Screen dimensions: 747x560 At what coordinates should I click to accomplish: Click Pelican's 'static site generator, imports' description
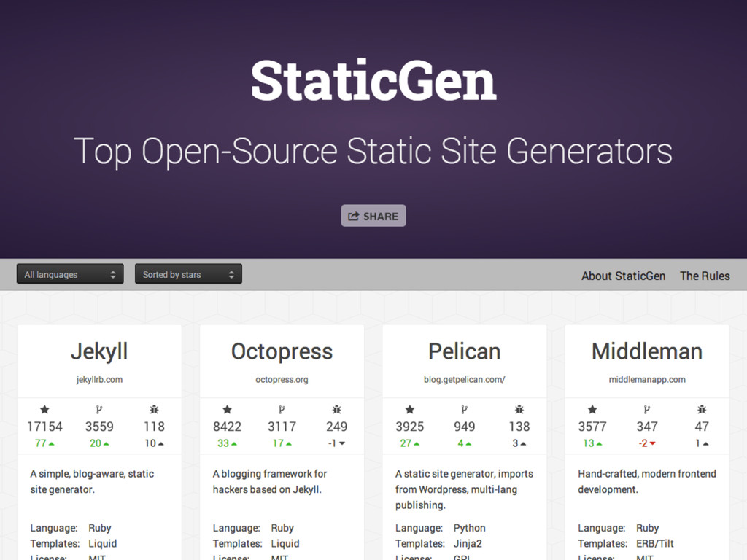point(464,489)
